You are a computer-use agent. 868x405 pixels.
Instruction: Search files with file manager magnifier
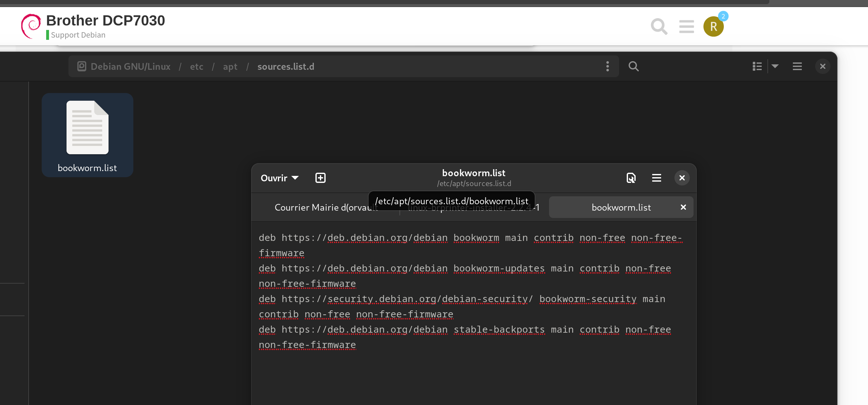(633, 66)
